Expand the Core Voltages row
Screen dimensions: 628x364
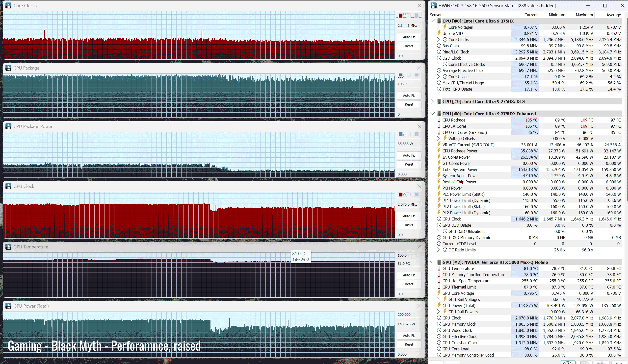pos(438,27)
